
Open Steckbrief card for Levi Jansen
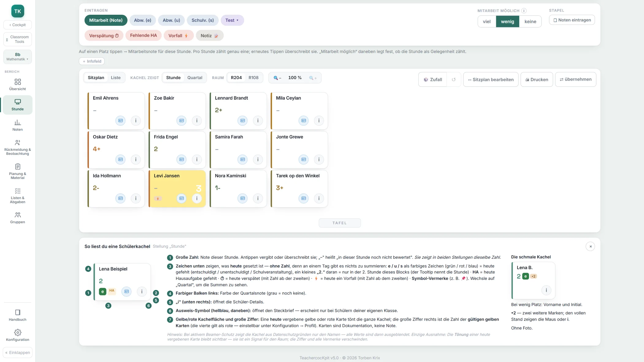[182, 199]
